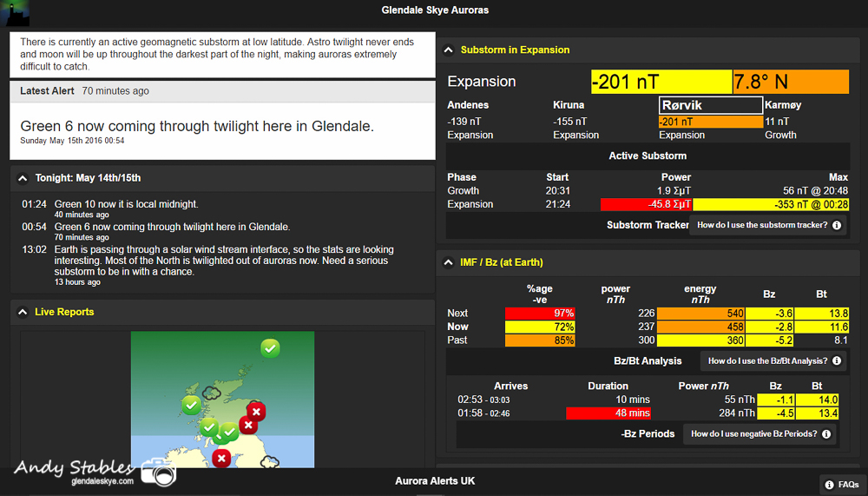
Task: Click the Now energy value 458
Action: coord(700,327)
